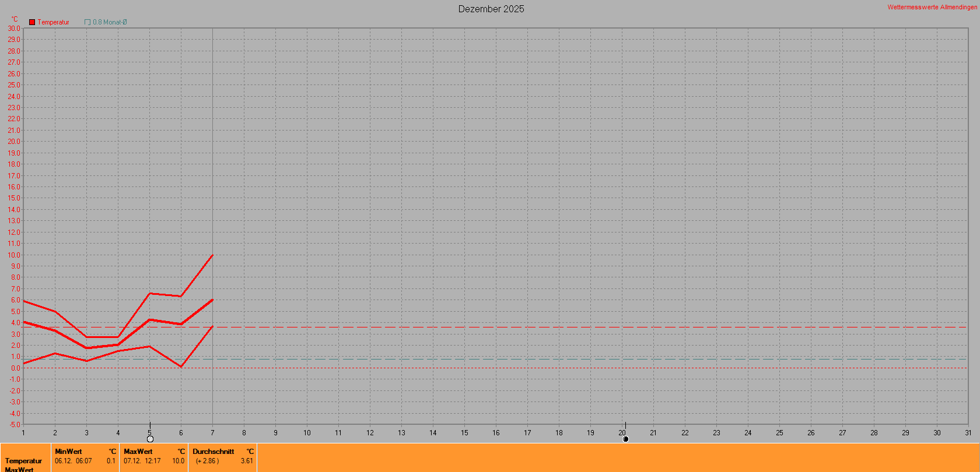Click the full moon icon below day 5
The height and width of the screenshot is (472, 980).
point(150,439)
